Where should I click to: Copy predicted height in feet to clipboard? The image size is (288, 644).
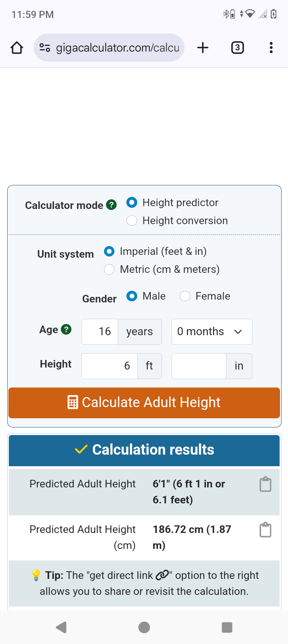click(x=265, y=484)
